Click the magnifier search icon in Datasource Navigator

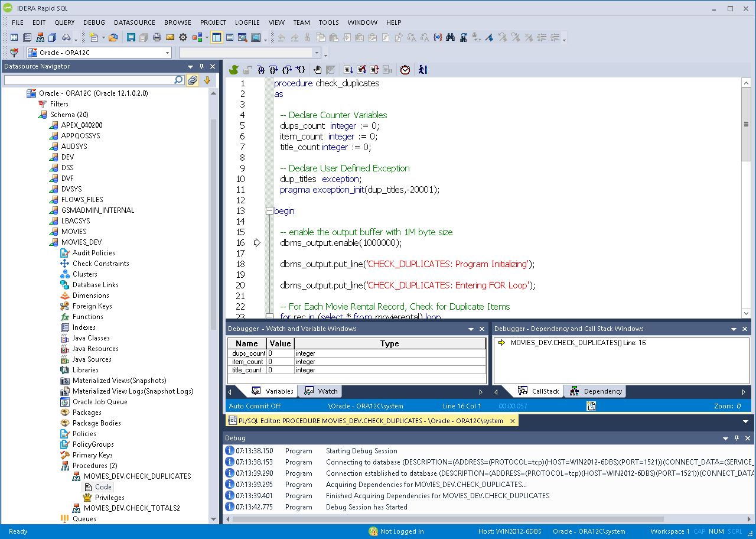tap(179, 80)
